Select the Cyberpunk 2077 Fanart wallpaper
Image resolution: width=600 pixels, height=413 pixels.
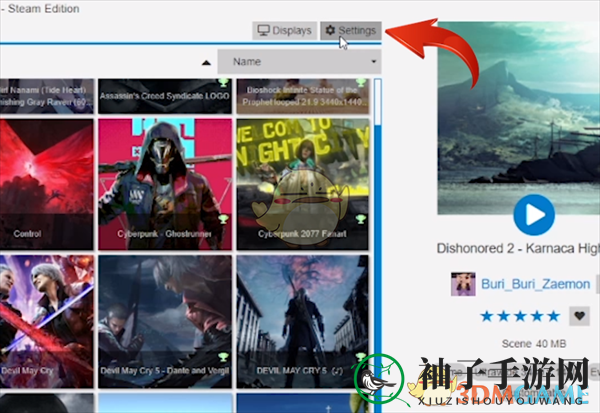[x=303, y=184]
